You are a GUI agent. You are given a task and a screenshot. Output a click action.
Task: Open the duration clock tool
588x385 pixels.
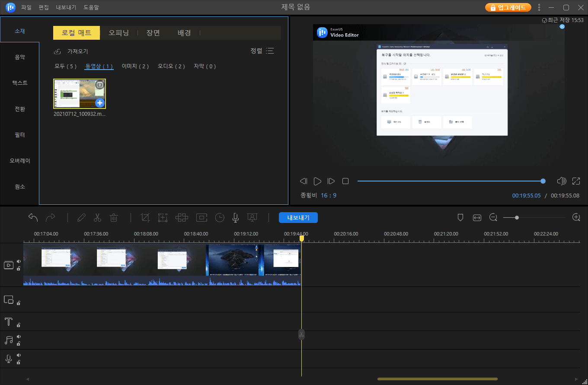[x=220, y=217]
